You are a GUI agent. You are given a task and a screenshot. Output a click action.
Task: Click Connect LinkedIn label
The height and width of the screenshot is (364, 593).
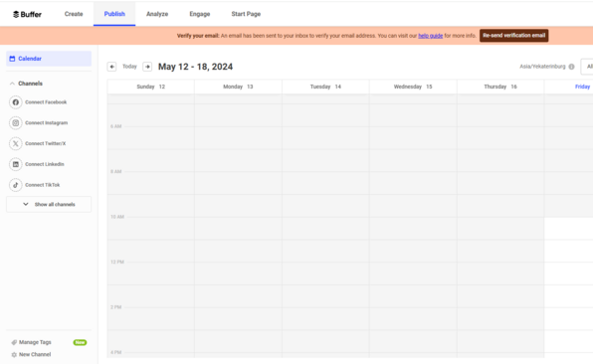pos(45,164)
